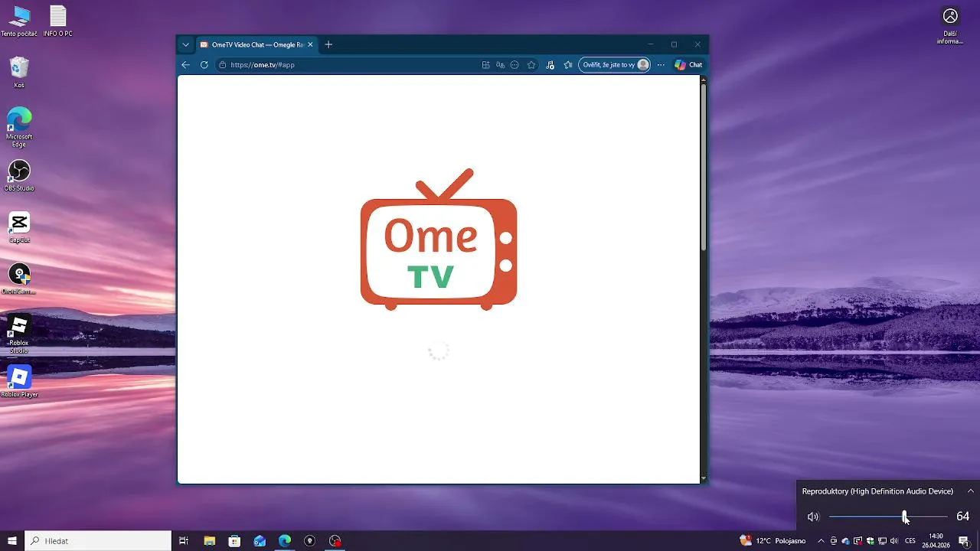
Task: Select the DroidCam desktop shortcut
Action: coord(19,279)
